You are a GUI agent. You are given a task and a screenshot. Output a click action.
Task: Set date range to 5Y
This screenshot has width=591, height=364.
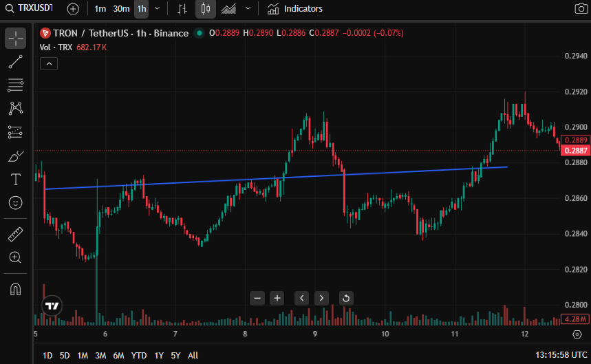tap(175, 355)
